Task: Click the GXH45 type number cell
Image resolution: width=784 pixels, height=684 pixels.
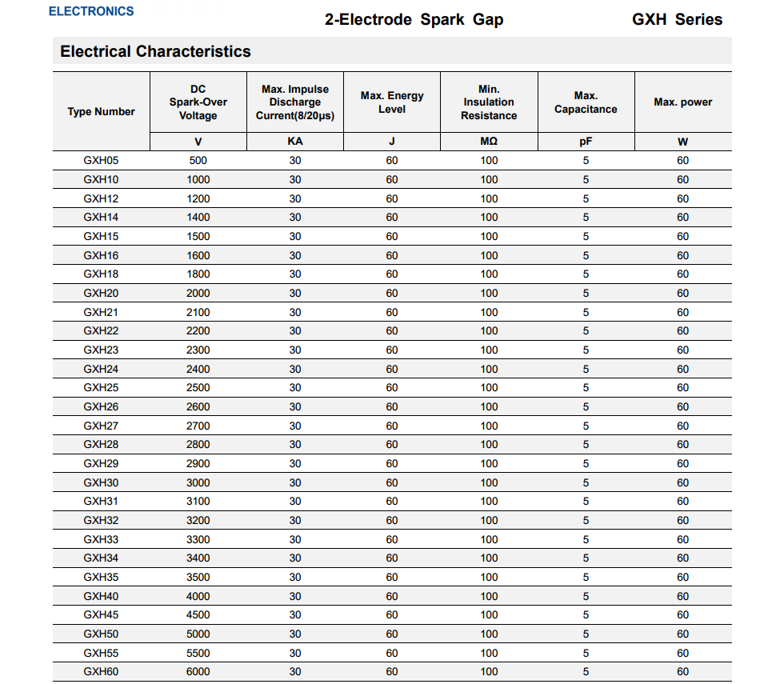Action: 101,615
